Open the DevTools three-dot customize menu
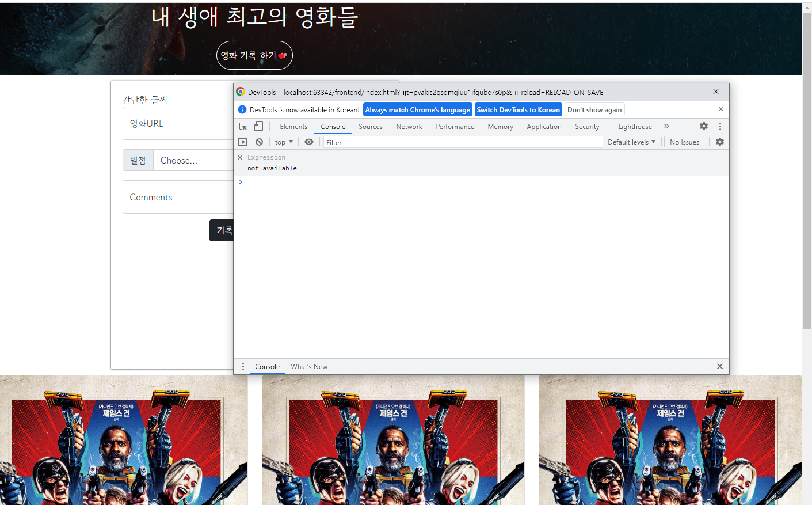 (x=720, y=126)
